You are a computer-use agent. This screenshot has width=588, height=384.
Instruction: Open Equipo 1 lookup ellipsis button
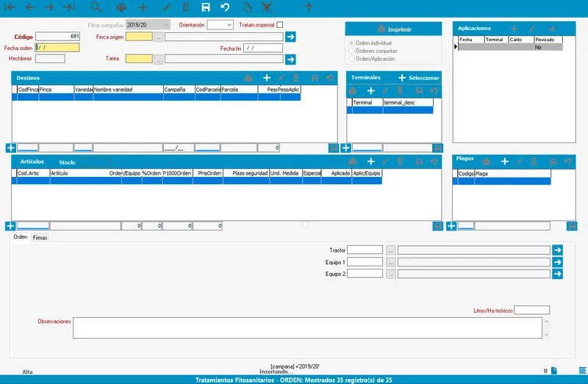click(x=391, y=262)
